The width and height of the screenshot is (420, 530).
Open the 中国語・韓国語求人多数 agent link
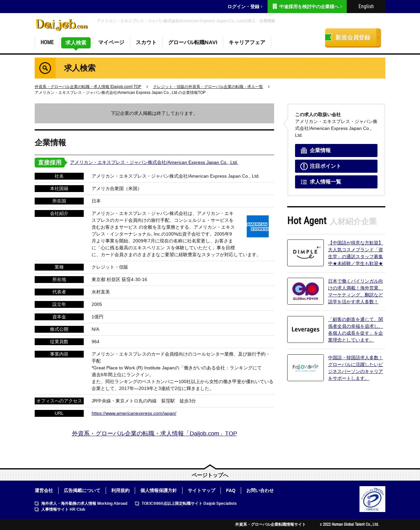[356, 368]
